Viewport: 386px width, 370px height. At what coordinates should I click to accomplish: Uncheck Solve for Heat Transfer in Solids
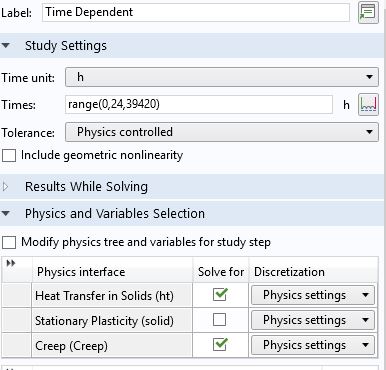click(x=220, y=295)
